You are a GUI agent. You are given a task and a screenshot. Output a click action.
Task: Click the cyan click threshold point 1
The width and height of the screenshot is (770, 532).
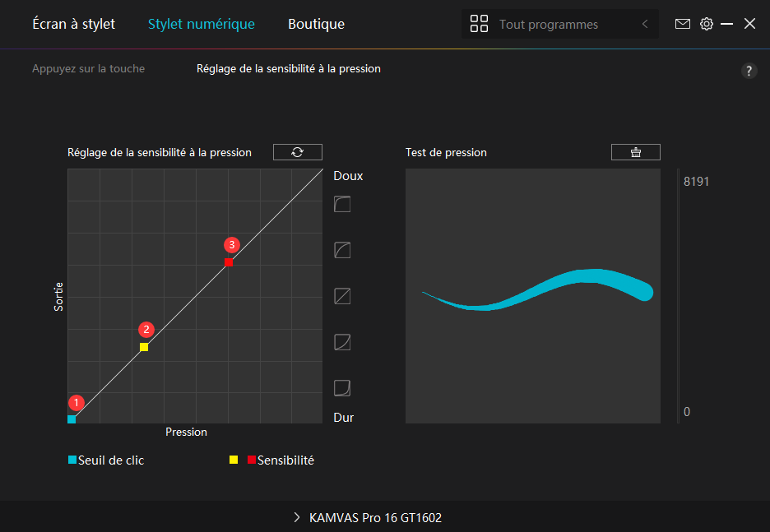coord(72,419)
